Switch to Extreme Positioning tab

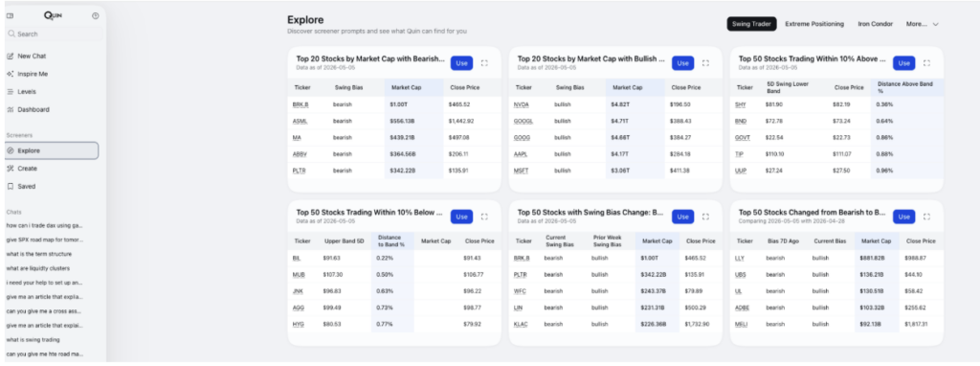point(814,24)
